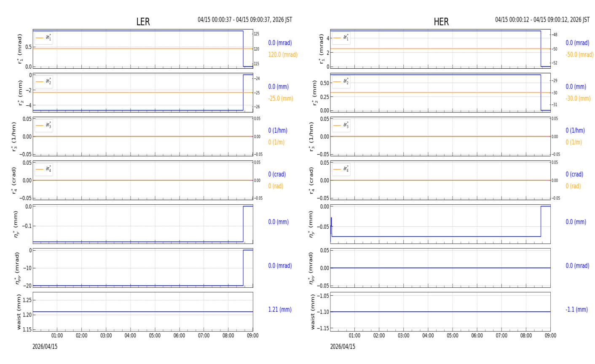
Task: Click the LER "r3* (1/hm)" axis label
Action: pos(14,136)
